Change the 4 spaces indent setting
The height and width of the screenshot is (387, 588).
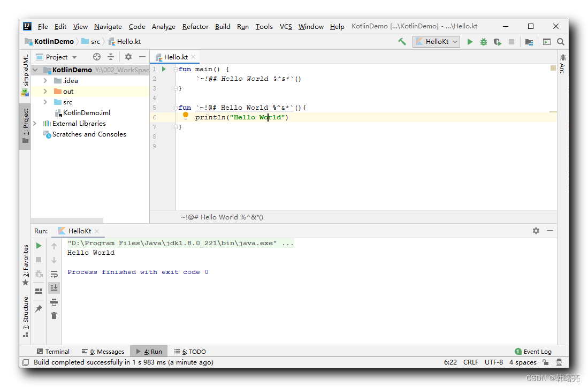pos(523,362)
